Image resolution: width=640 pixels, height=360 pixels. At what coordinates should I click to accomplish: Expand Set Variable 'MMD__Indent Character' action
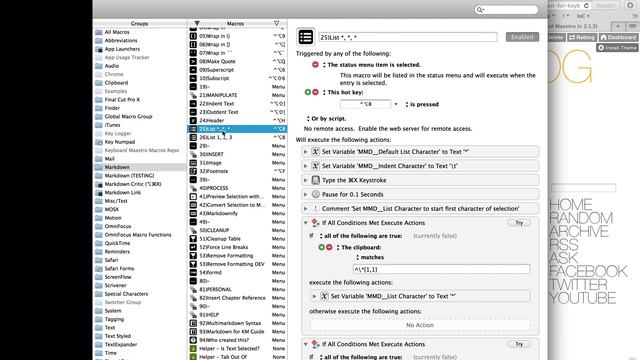(x=305, y=166)
